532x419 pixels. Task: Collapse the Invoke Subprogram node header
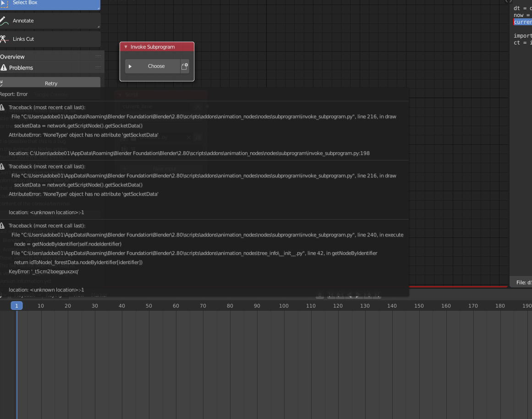coord(126,47)
